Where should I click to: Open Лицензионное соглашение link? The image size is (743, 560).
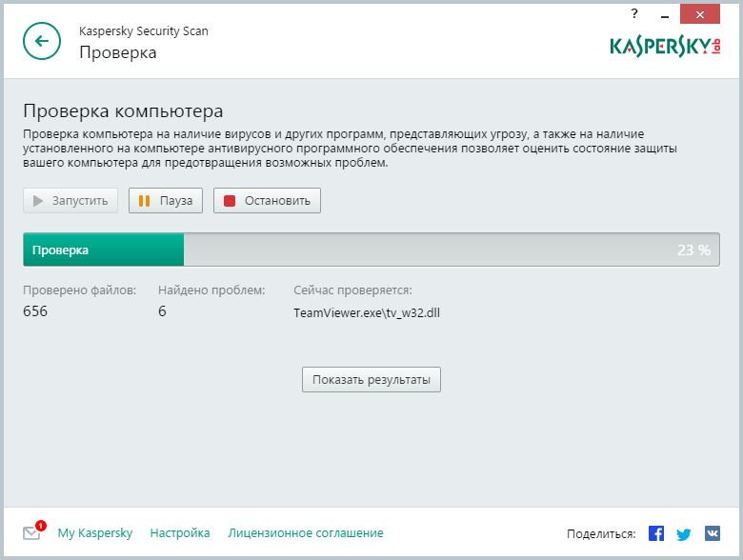coord(306,533)
